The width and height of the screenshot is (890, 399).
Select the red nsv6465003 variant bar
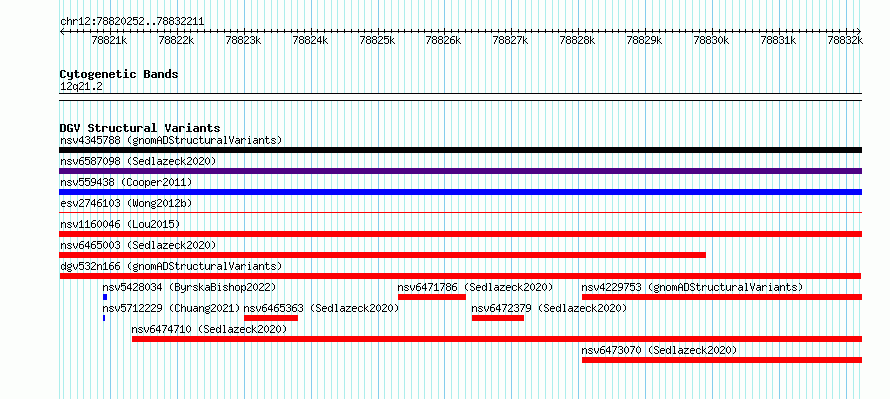pos(383,255)
